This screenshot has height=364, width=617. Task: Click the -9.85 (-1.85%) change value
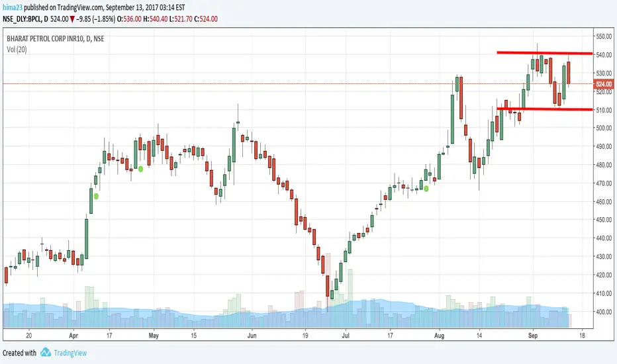(x=95, y=19)
